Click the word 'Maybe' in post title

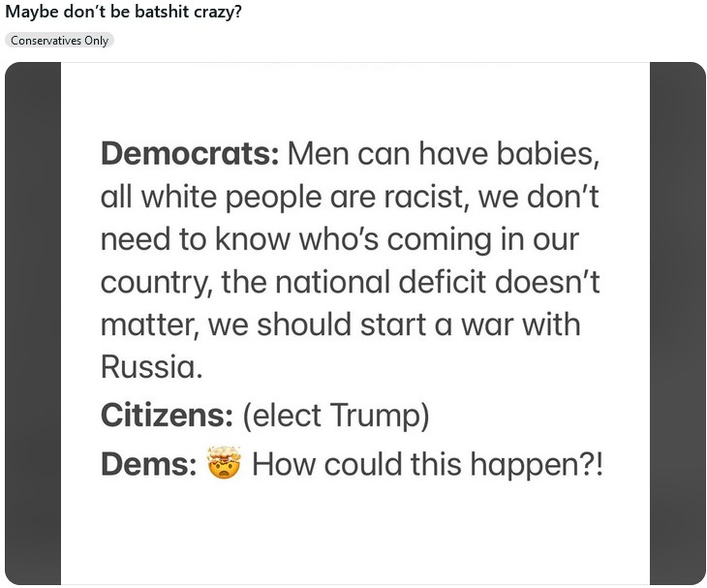[30, 14]
